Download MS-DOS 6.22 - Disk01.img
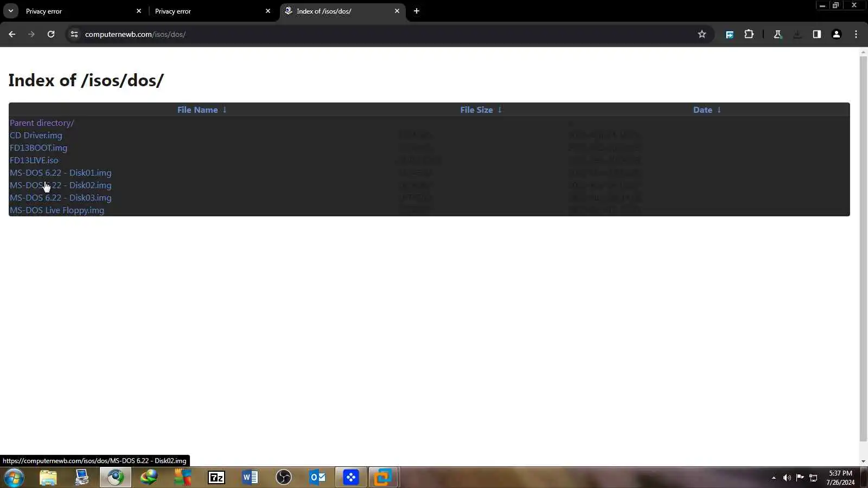The image size is (868, 488). [x=61, y=173]
